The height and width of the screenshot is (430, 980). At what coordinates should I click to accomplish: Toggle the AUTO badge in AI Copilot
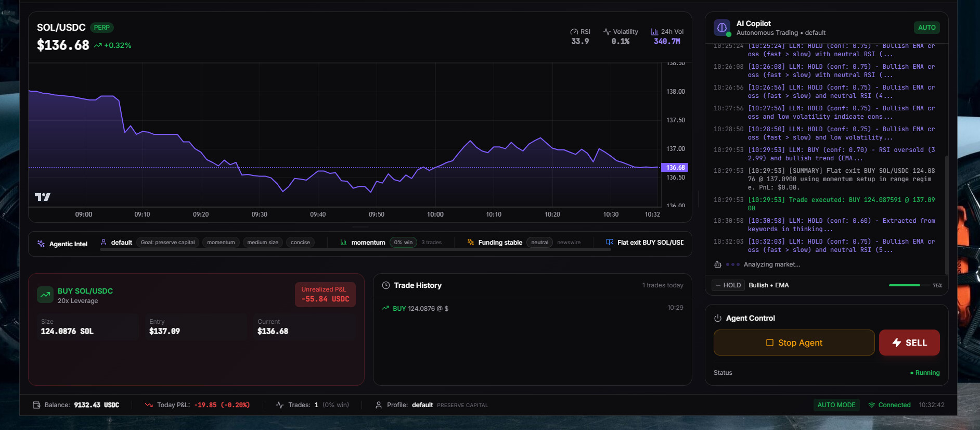pyautogui.click(x=926, y=28)
